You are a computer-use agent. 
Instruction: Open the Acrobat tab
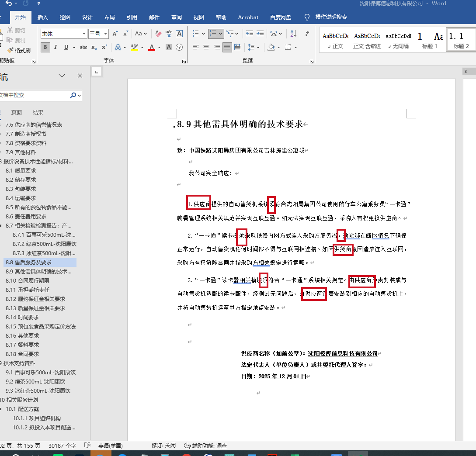[248, 17]
